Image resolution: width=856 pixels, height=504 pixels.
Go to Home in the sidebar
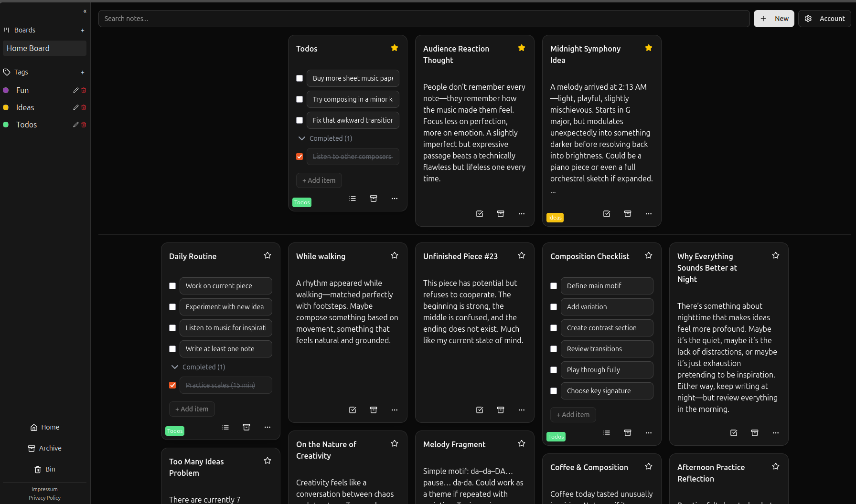point(44,427)
